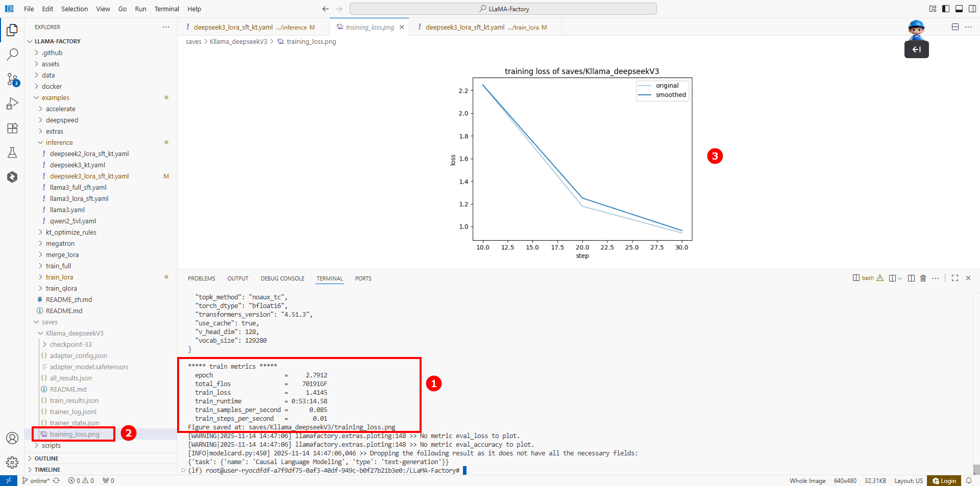Open the Terminal menu
The height and width of the screenshot is (486, 980).
[x=166, y=9]
